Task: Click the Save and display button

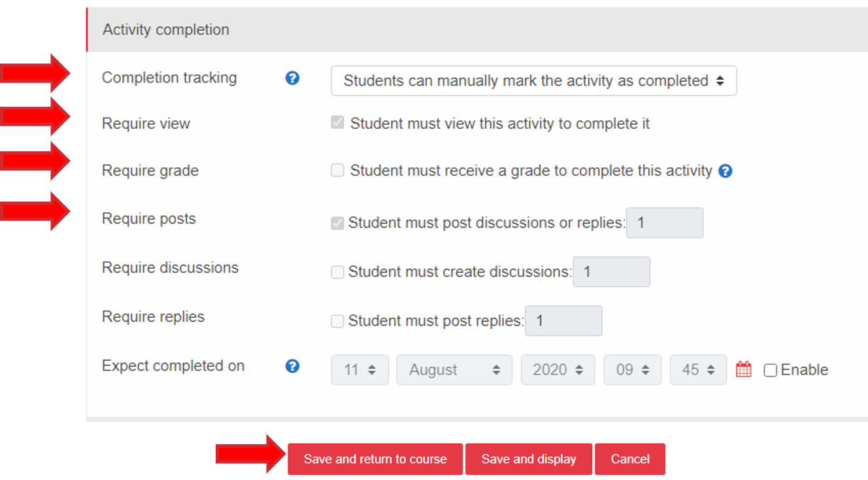Action: [x=528, y=459]
